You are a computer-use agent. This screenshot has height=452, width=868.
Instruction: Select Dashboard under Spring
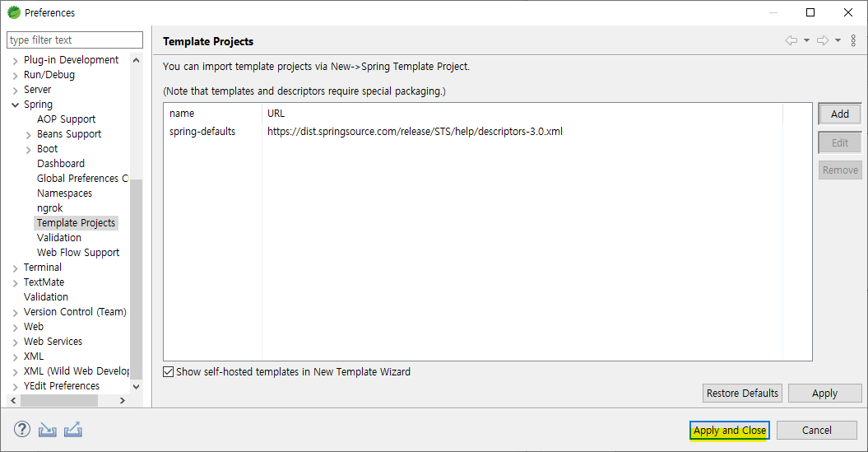point(61,163)
